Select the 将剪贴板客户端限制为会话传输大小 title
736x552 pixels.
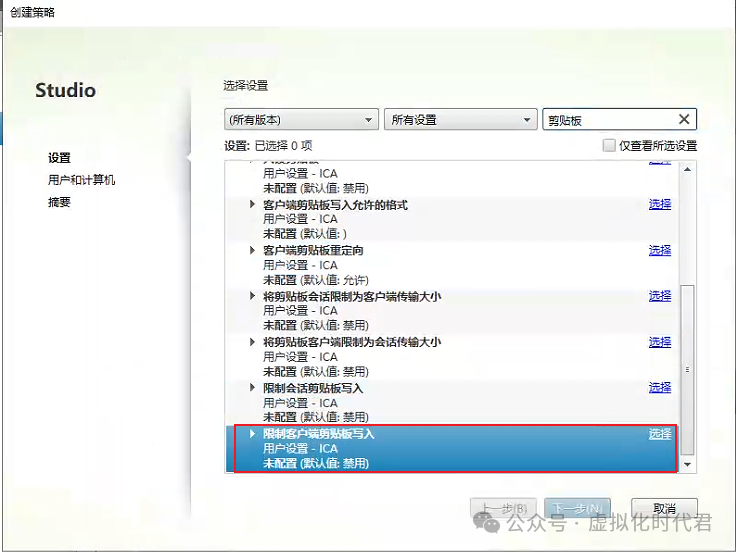(x=352, y=342)
